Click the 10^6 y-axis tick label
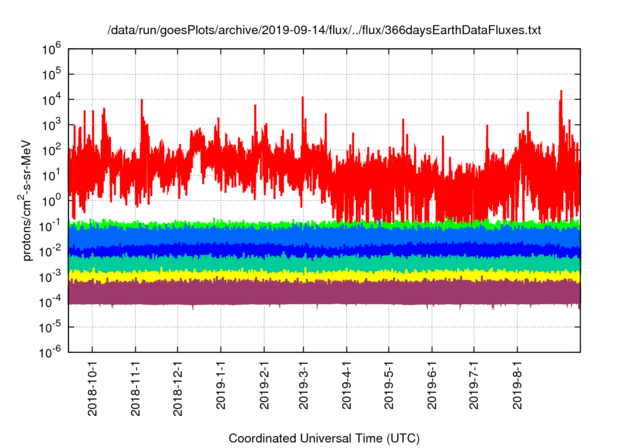 pyautogui.click(x=51, y=49)
